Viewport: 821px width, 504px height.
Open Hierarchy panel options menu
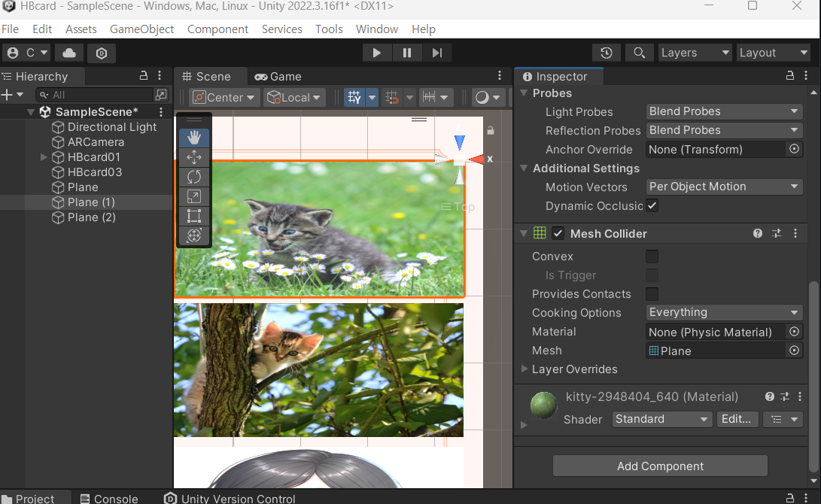click(x=160, y=76)
